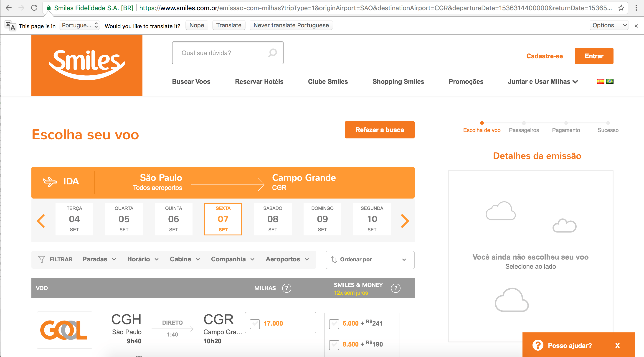The height and width of the screenshot is (357, 644).
Task: Select Terça 04 SET date tab
Action: tap(74, 219)
